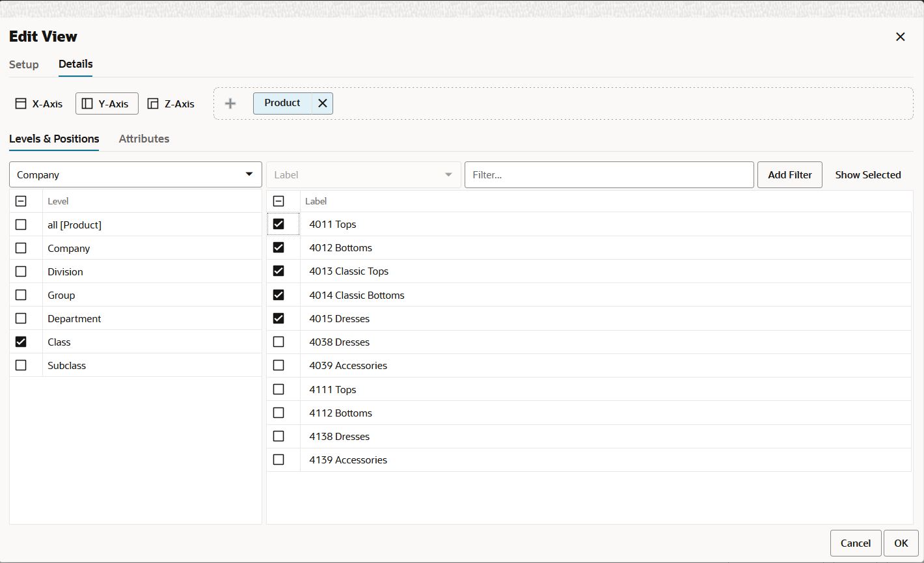Select the Z-Axis layout icon
This screenshot has height=563, width=924.
[154, 103]
